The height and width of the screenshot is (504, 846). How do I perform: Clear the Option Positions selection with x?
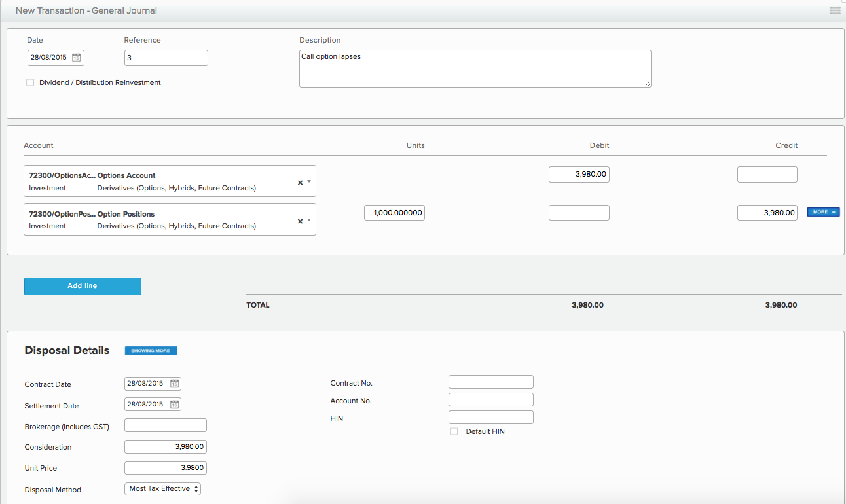click(300, 221)
